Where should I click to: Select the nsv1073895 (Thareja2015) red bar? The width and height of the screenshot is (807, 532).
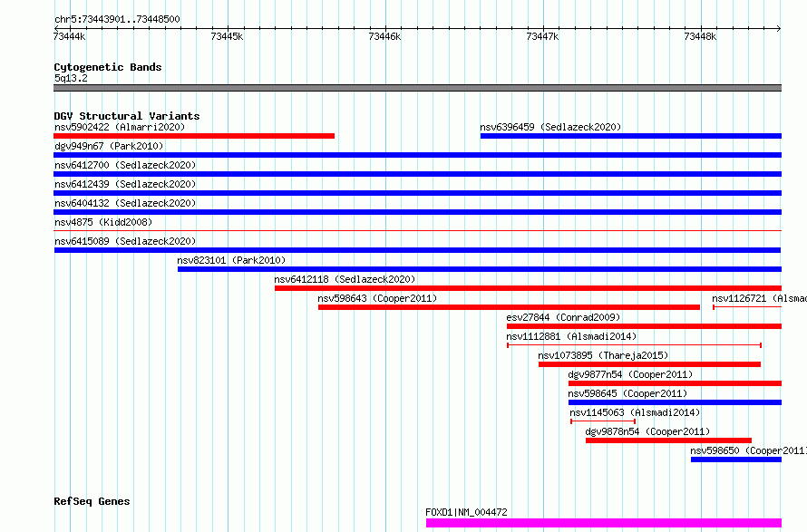click(x=649, y=364)
